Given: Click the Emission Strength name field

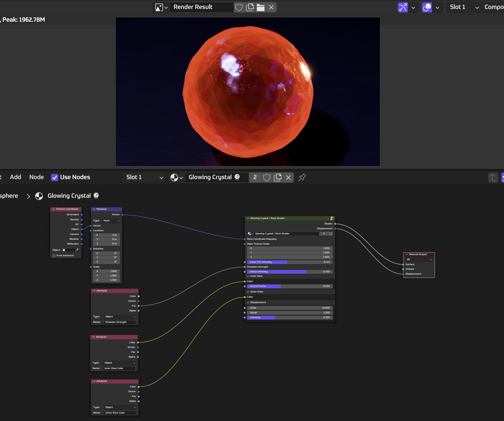Looking at the screenshot, I should coord(120,322).
